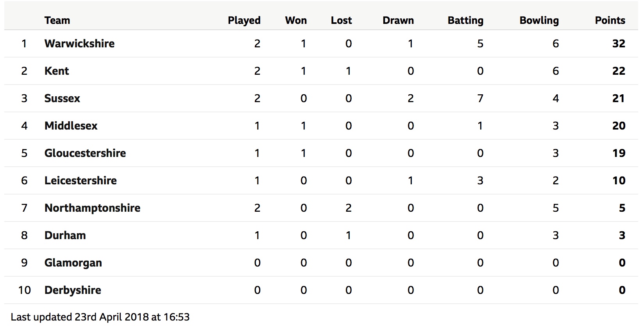Viewport: 644px width, 335px height.
Task: Click the Team column header
Action: coord(57,20)
